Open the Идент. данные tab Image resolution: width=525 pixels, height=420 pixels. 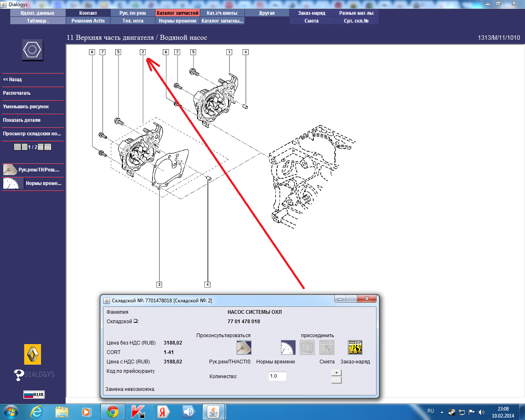38,13
